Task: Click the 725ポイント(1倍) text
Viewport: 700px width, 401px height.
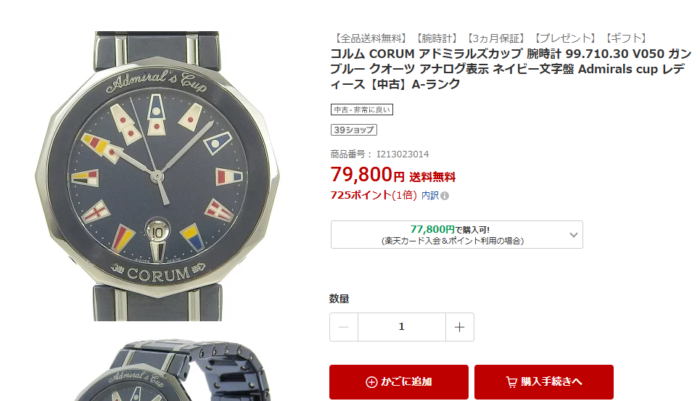Action: [373, 196]
